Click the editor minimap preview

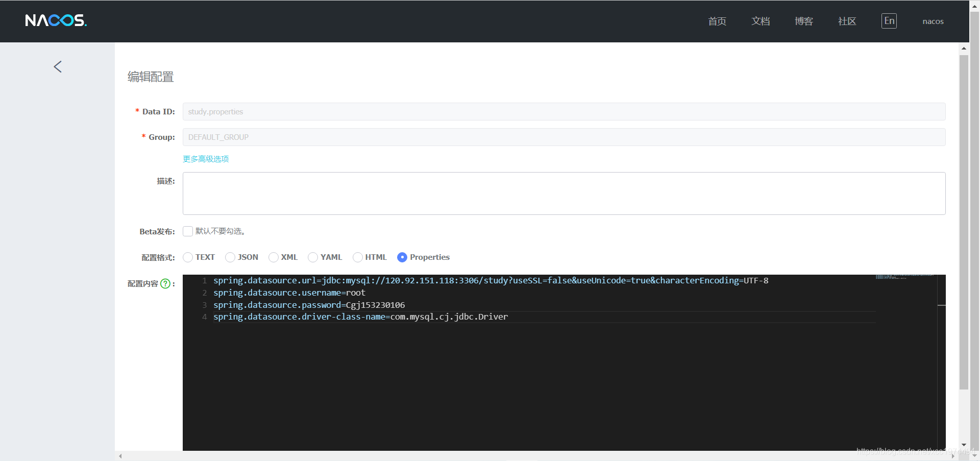coord(906,277)
